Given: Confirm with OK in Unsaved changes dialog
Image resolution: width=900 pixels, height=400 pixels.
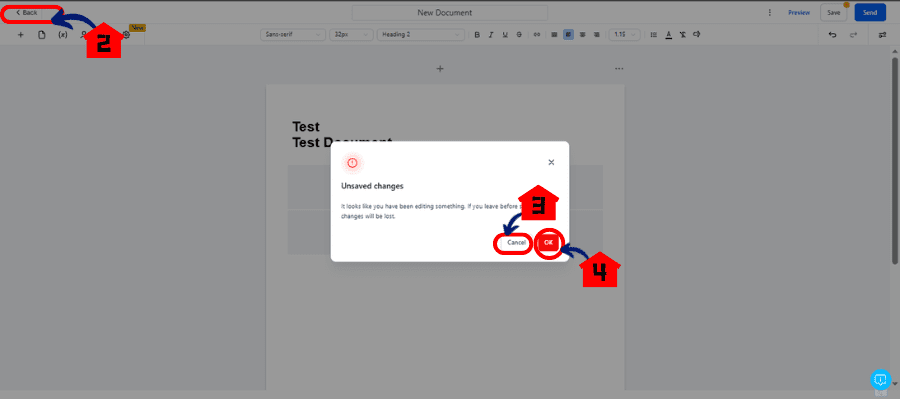Looking at the screenshot, I should pyautogui.click(x=549, y=243).
